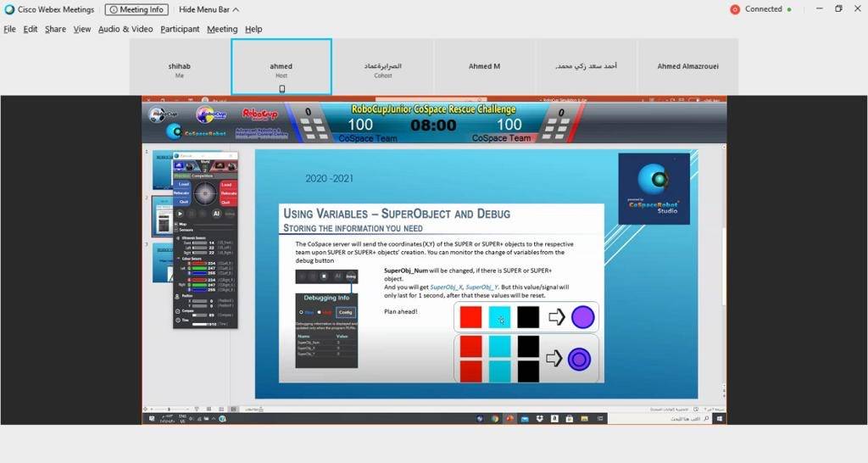Select host ahmed's participant tile
Viewport: 868px width, 463px height.
point(281,66)
